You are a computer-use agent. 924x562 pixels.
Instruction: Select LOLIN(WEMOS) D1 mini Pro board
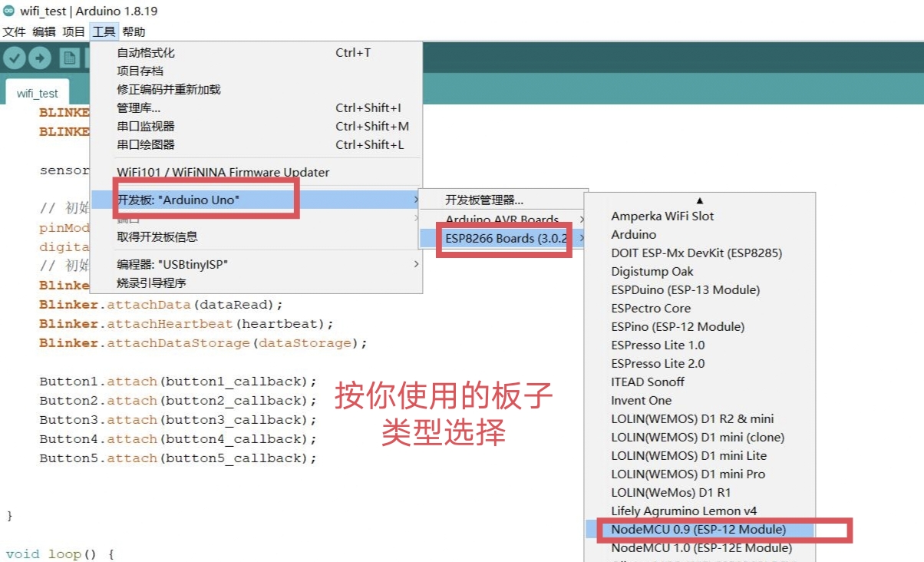(699, 474)
